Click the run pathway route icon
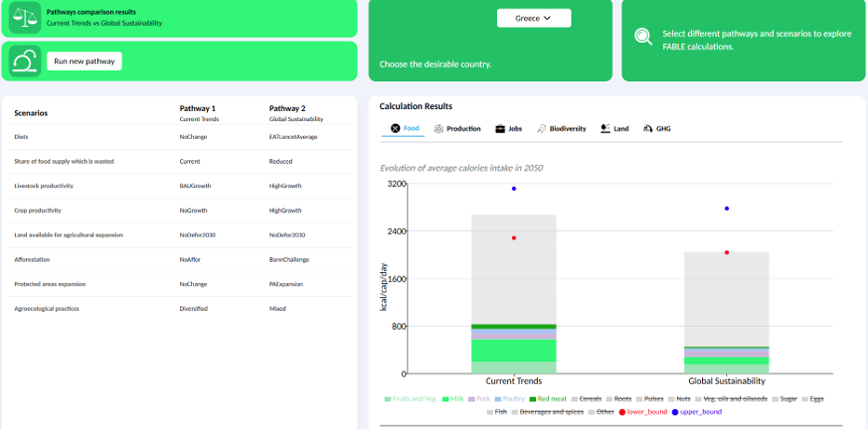This screenshot has height=448, width=868. coord(25,61)
